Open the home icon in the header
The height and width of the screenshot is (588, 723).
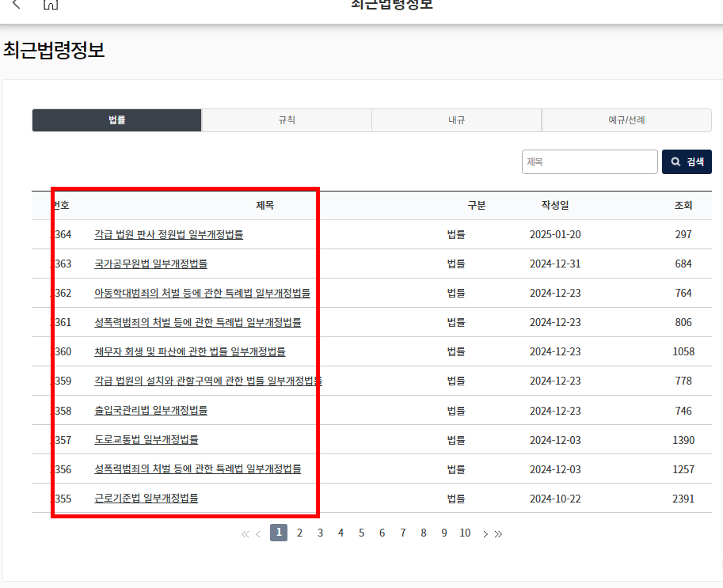[52, 4]
